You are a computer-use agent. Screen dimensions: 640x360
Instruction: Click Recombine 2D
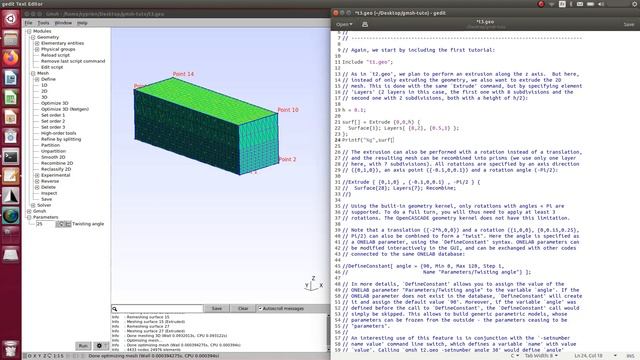pos(57,163)
